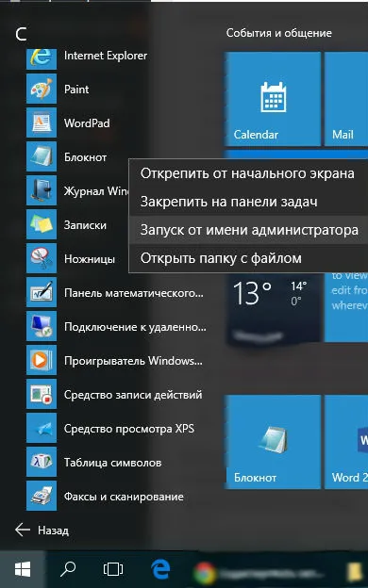
Task: Select Запуск от имени администратора
Action: pos(247,230)
